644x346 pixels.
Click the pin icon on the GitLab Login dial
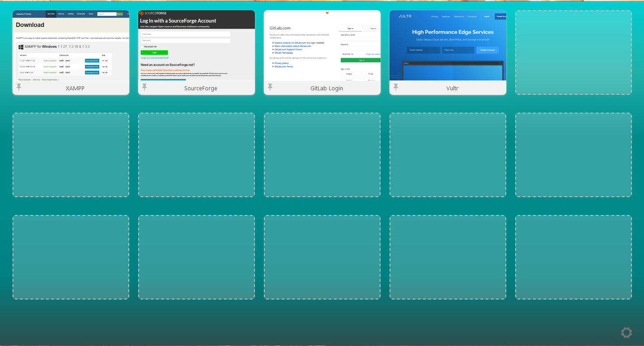(270, 88)
